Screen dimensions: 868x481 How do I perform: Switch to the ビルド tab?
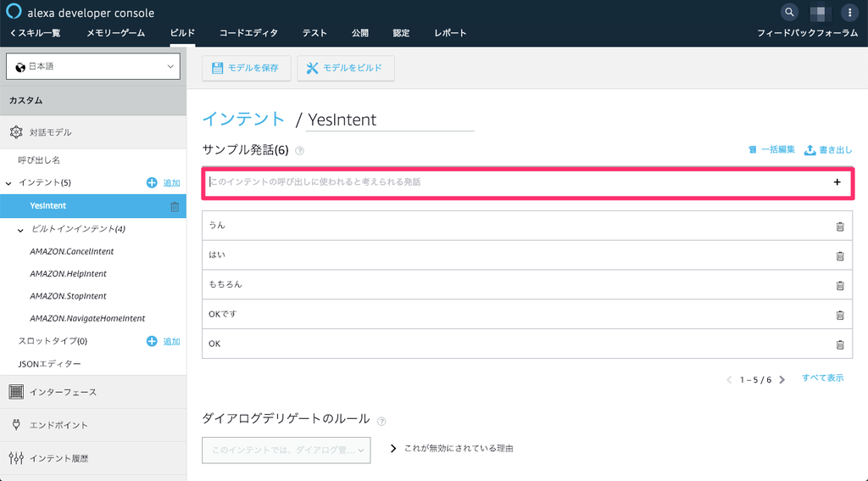coord(182,33)
